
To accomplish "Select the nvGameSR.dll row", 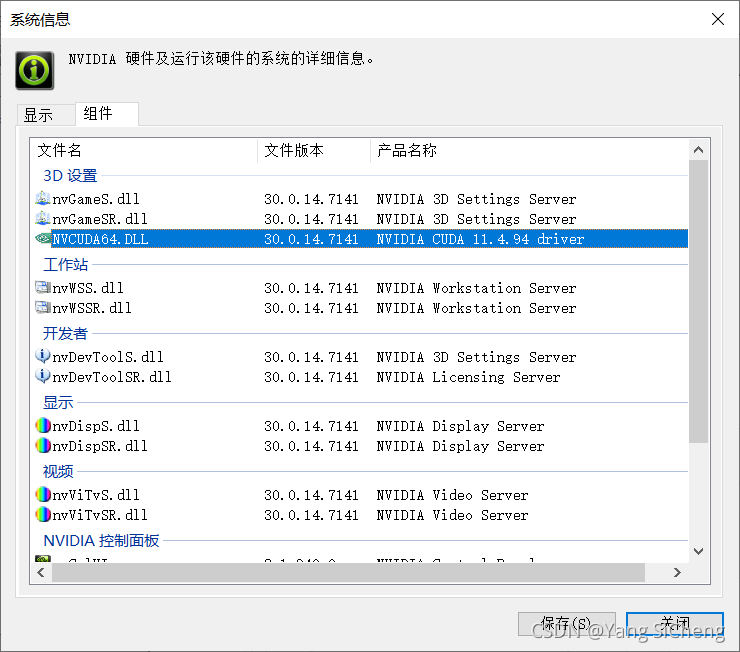I will tap(361, 219).
